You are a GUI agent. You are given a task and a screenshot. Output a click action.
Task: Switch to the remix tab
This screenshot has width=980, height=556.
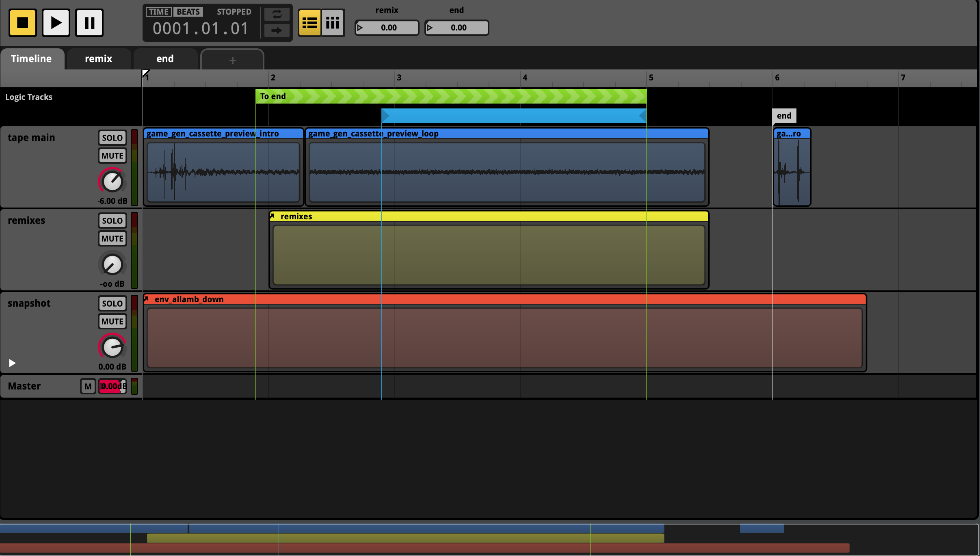click(98, 58)
